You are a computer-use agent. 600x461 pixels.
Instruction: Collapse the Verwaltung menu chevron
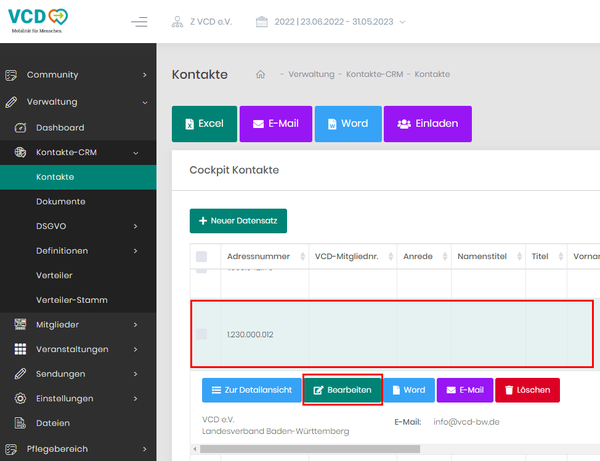[145, 103]
